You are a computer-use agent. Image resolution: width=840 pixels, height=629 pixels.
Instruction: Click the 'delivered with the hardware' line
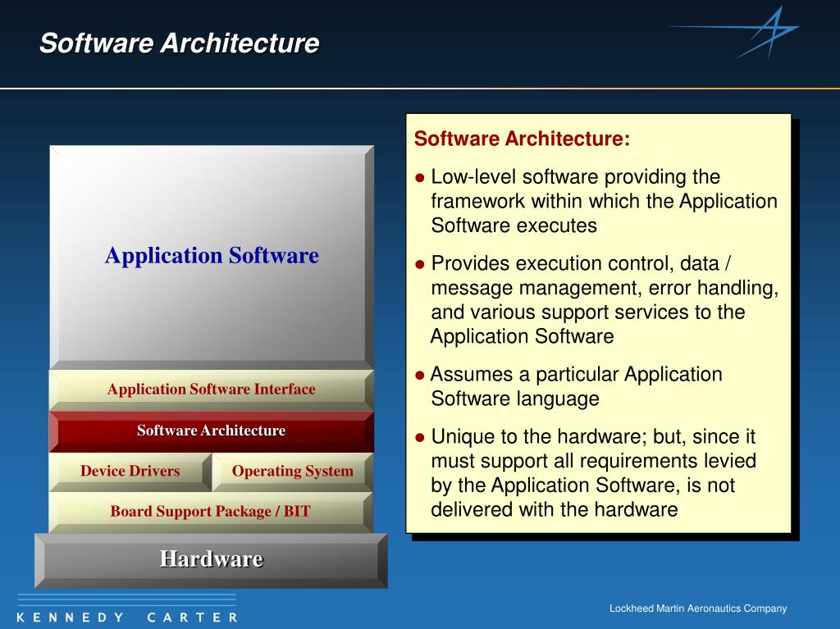(x=555, y=509)
